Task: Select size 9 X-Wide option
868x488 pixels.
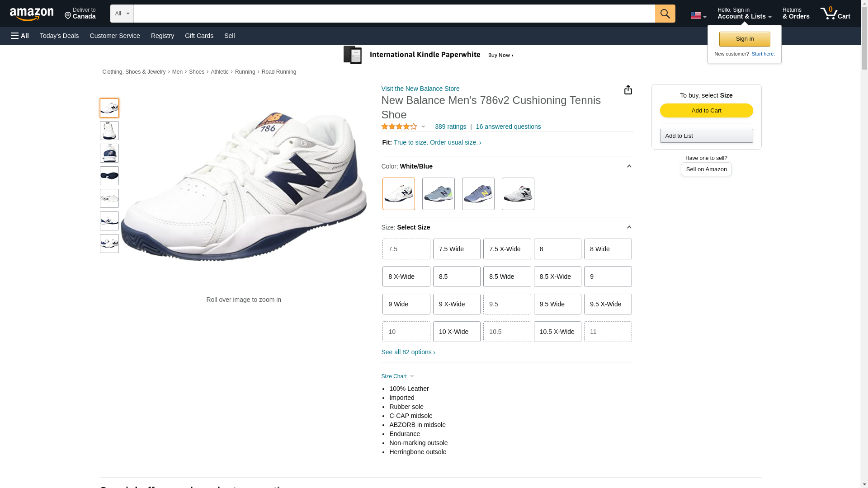Action: point(457,304)
